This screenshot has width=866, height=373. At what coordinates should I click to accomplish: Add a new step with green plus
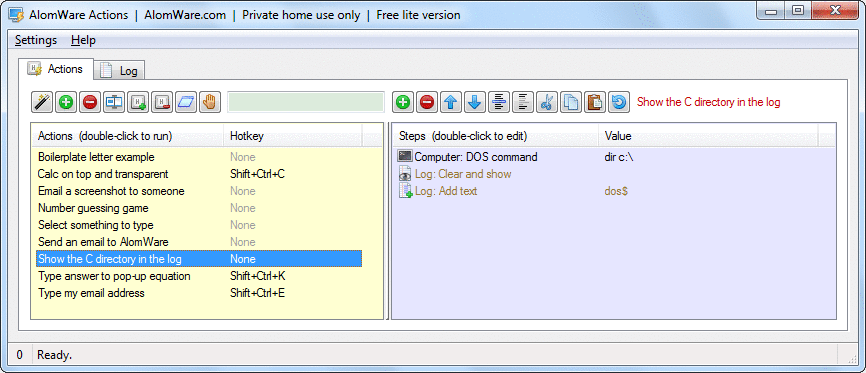403,102
